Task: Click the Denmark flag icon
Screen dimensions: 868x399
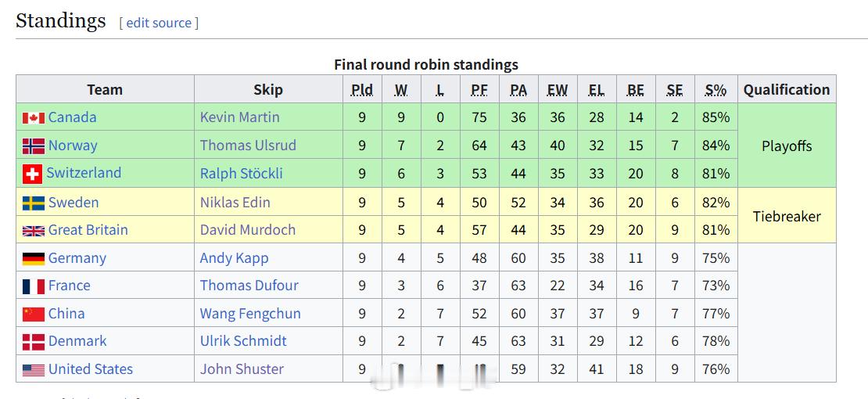Action: point(33,342)
